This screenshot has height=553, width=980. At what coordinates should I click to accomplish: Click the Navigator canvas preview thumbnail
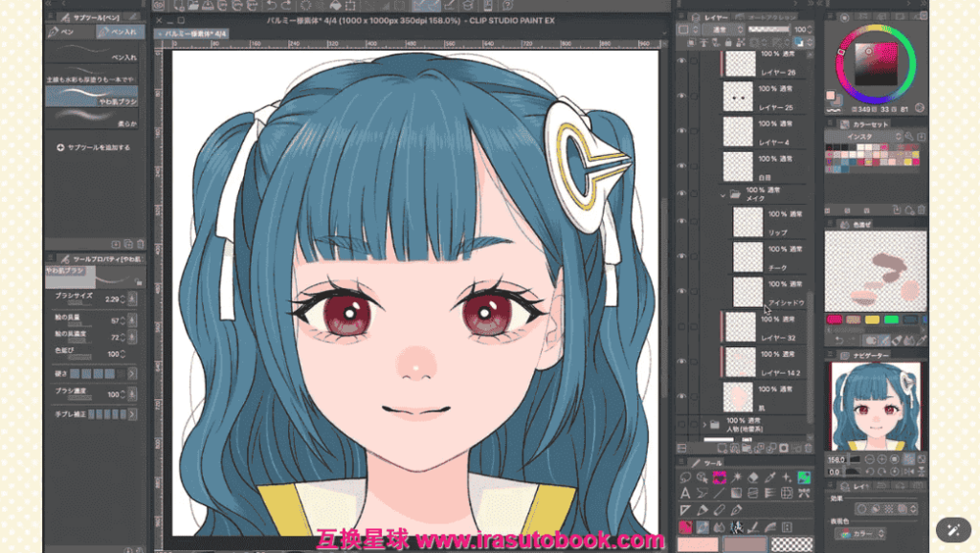875,406
